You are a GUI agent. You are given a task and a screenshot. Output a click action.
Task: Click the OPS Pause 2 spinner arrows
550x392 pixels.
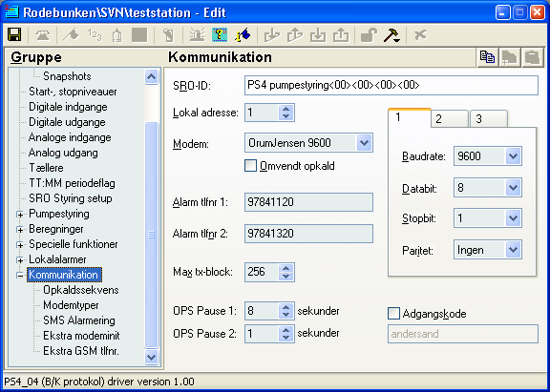click(x=286, y=334)
